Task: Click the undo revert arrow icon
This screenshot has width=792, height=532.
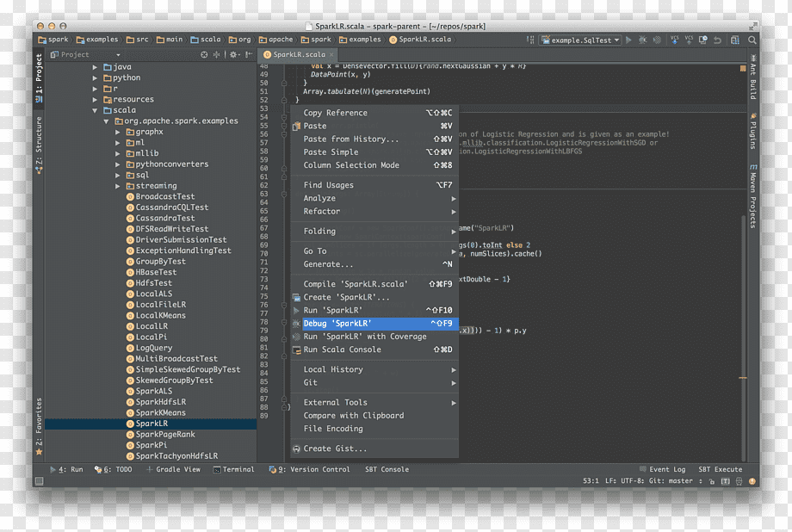Action: coord(717,40)
